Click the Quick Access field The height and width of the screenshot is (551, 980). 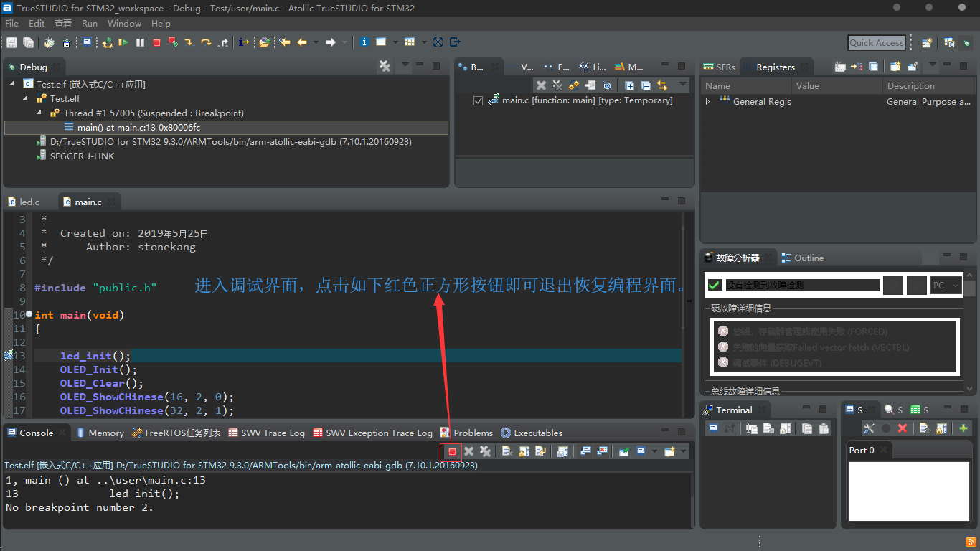point(876,42)
